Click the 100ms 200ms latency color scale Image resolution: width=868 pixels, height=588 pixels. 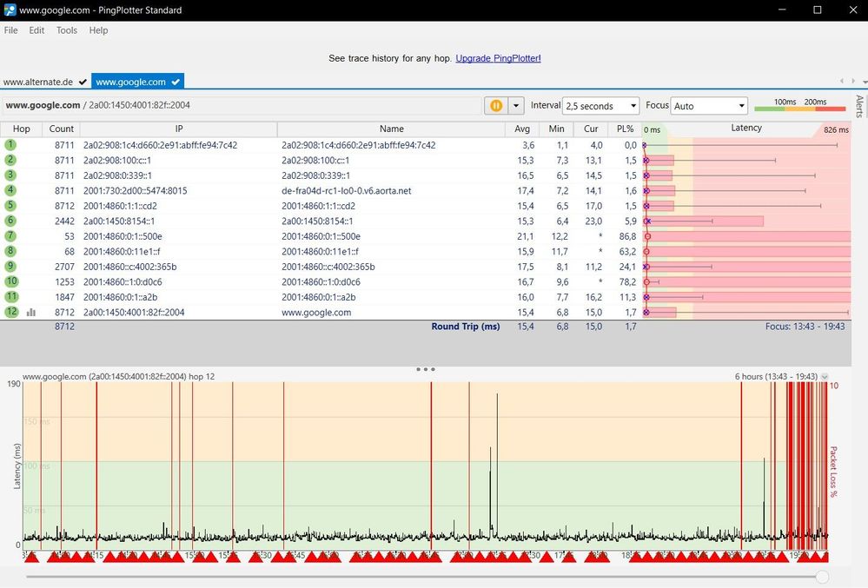(800, 104)
